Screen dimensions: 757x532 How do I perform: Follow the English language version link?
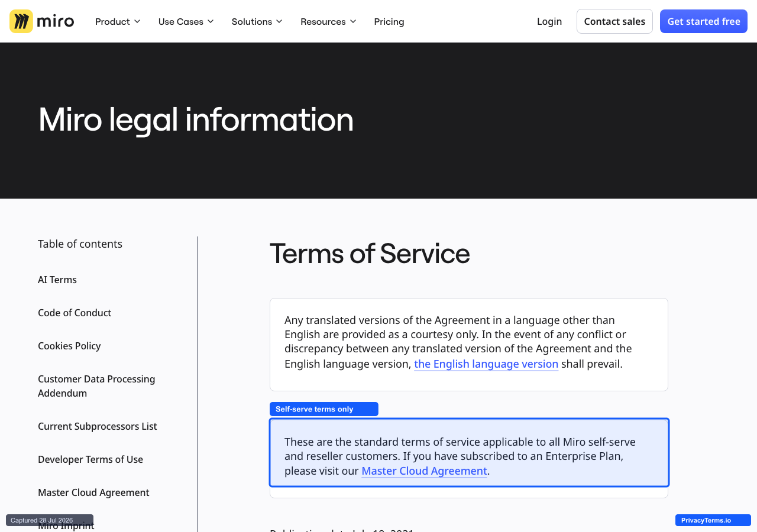[x=486, y=364]
